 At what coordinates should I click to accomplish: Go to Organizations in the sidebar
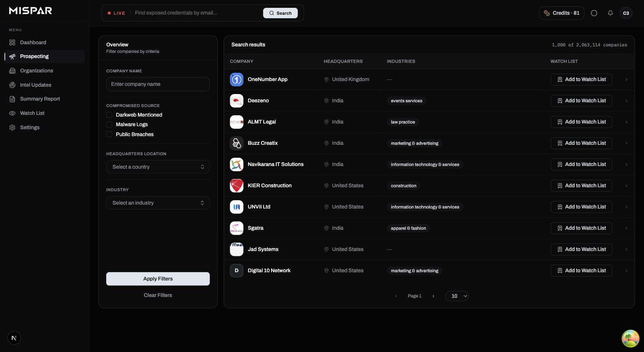(x=45, y=71)
